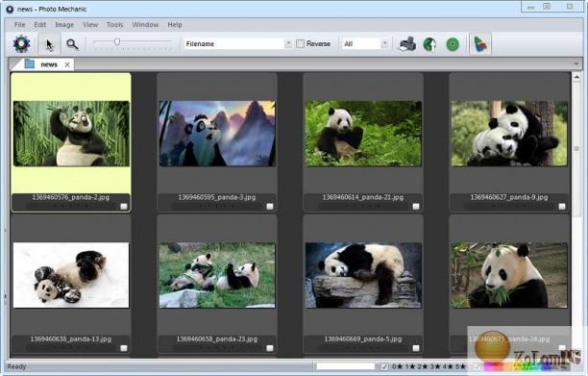Open the View menu
The width and height of the screenshot is (588, 376).
pos(90,25)
